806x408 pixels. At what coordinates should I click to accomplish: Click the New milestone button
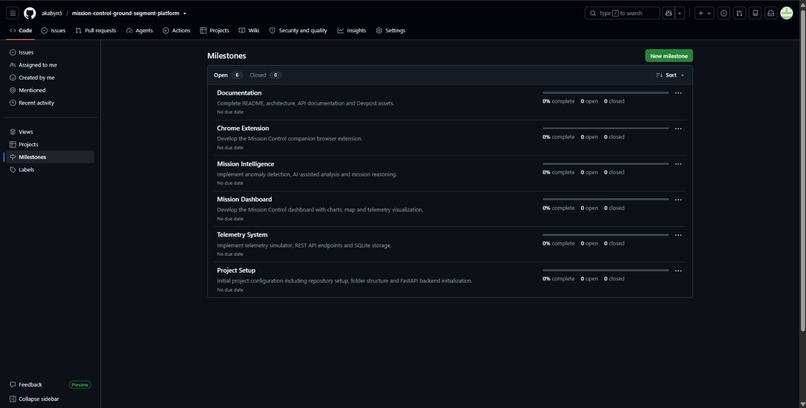[669, 56]
